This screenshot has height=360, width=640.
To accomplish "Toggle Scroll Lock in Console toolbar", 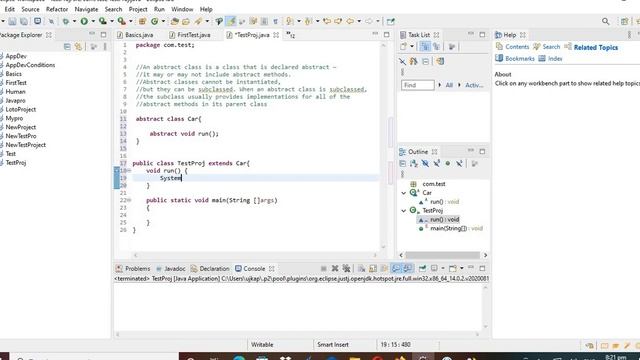I will pyautogui.click(x=373, y=269).
